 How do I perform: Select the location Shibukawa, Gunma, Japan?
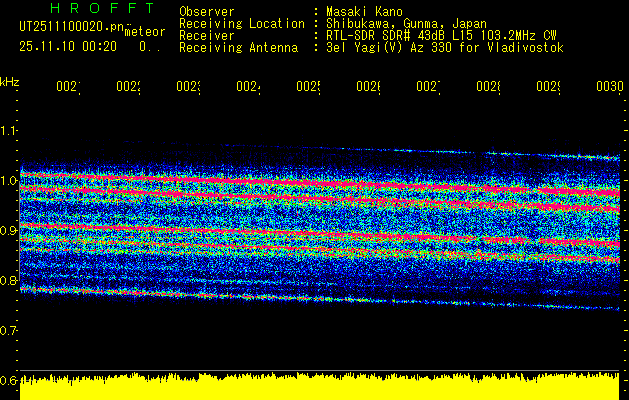pos(406,23)
